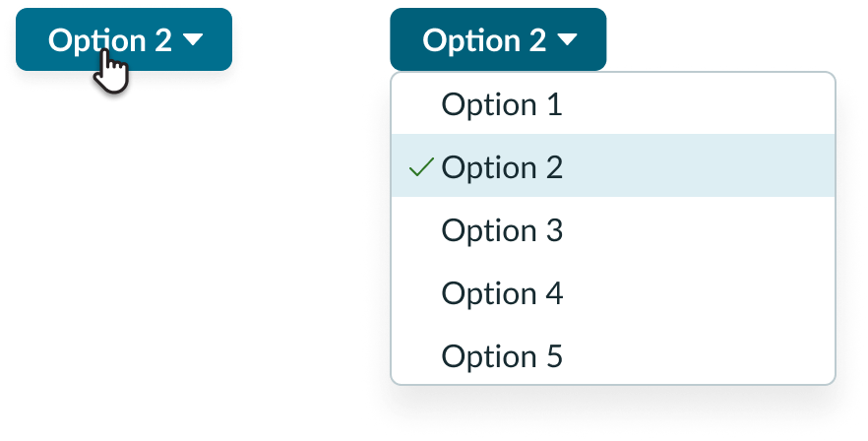This screenshot has width=868, height=441.
Task: Click the caret arrow on the opened dropdown button
Action: [x=568, y=39]
